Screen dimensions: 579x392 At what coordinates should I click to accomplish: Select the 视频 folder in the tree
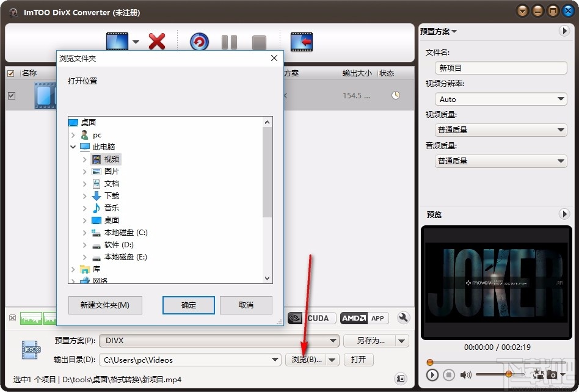tap(112, 159)
